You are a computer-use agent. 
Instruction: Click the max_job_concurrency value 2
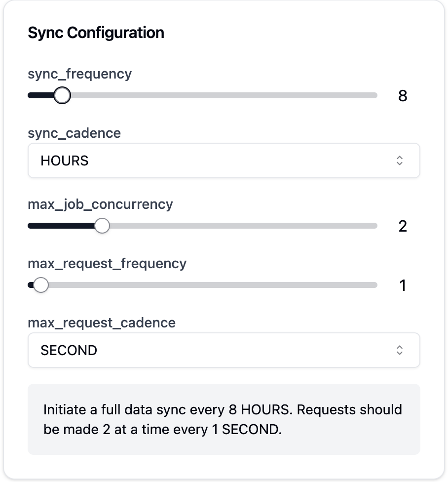click(403, 226)
